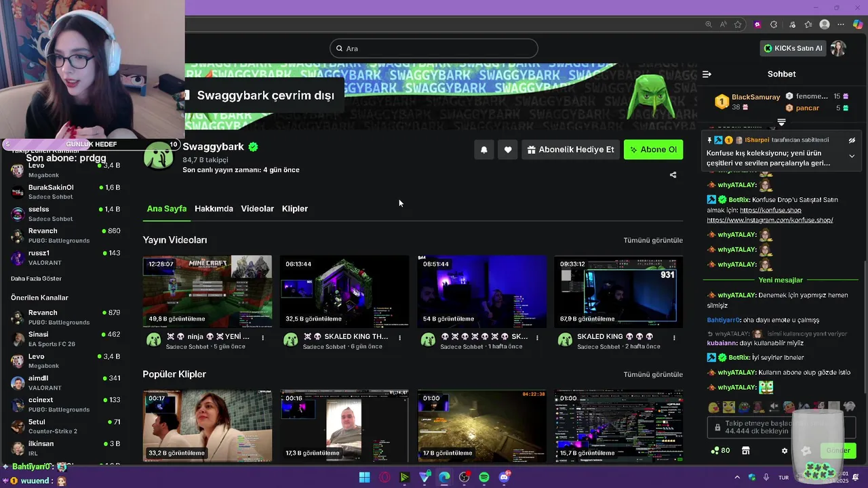Click the verified badge beside Swaggybark

coord(253,146)
